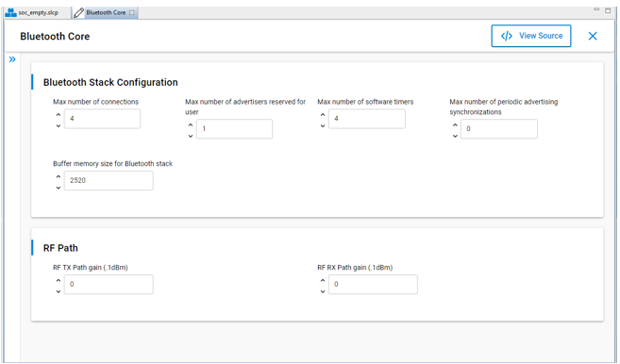Select the Bluetooth Core editor tab

pyautogui.click(x=105, y=12)
